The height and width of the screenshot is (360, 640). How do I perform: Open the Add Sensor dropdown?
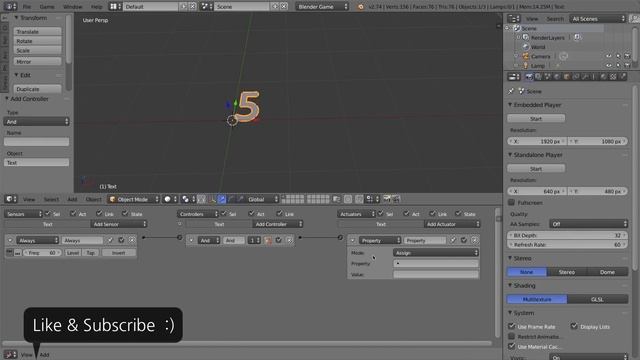tap(118, 224)
